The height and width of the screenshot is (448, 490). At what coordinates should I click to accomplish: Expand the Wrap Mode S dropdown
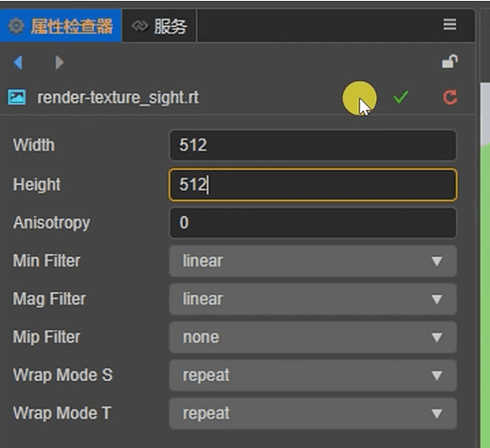pos(313,375)
